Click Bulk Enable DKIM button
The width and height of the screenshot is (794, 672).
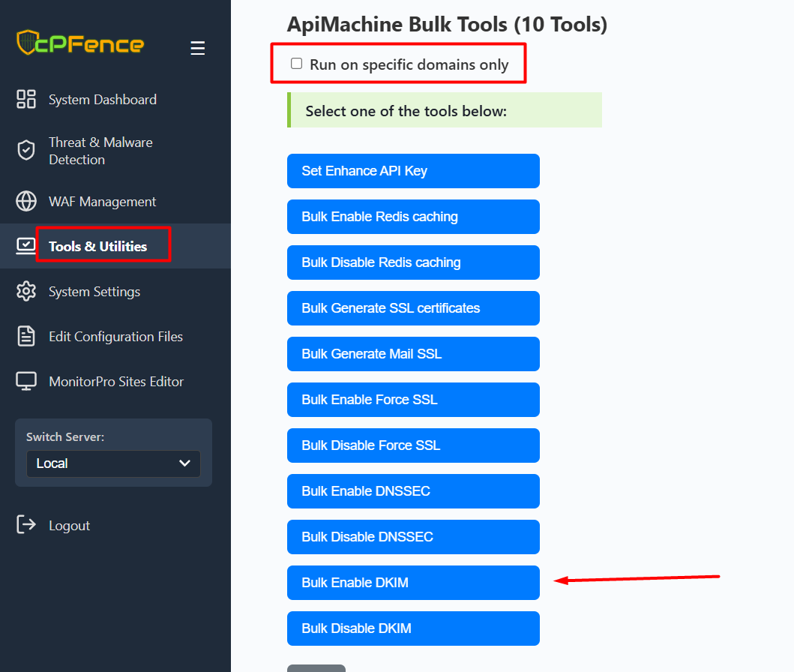(x=413, y=583)
